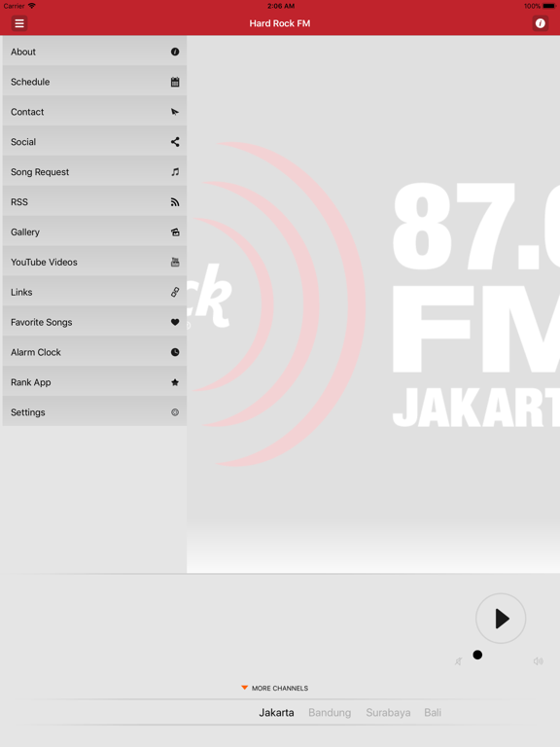This screenshot has height=747, width=560.
Task: Click the feed icon beside RSS
Action: tap(175, 202)
